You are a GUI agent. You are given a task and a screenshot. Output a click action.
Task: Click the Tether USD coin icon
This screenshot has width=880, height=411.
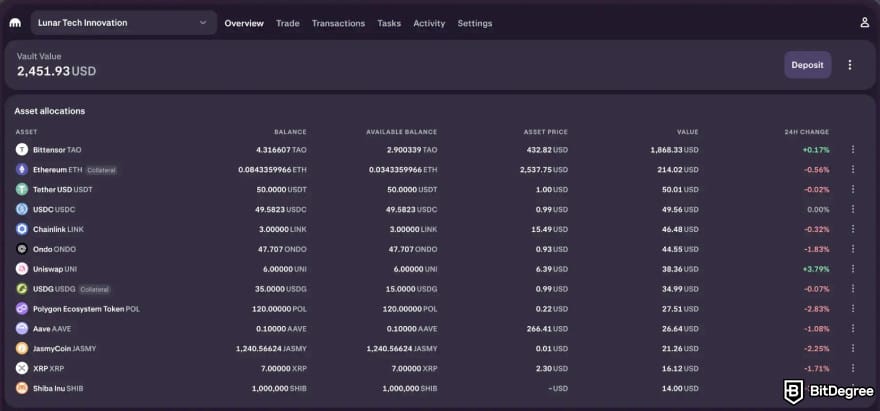click(x=22, y=190)
